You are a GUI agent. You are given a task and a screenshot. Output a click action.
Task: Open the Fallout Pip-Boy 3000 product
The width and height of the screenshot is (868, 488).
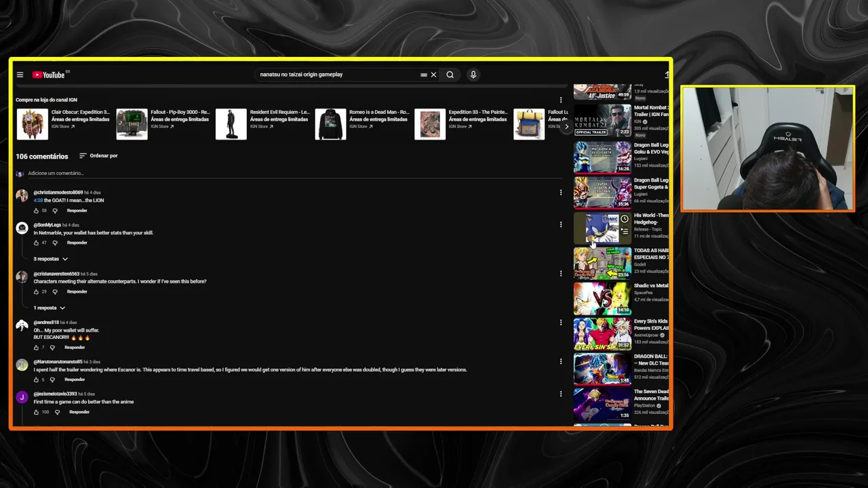[132, 124]
